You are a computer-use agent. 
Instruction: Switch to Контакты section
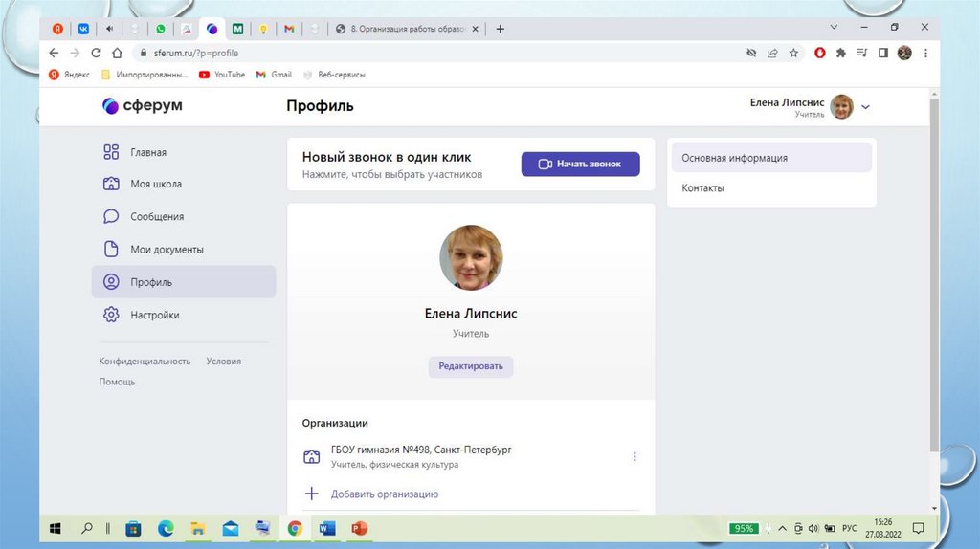point(702,188)
